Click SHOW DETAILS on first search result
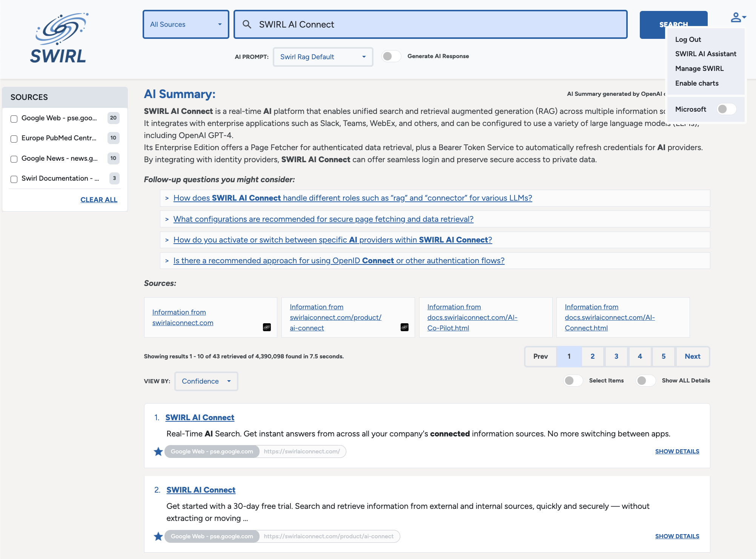This screenshot has height=559, width=756. tap(677, 451)
